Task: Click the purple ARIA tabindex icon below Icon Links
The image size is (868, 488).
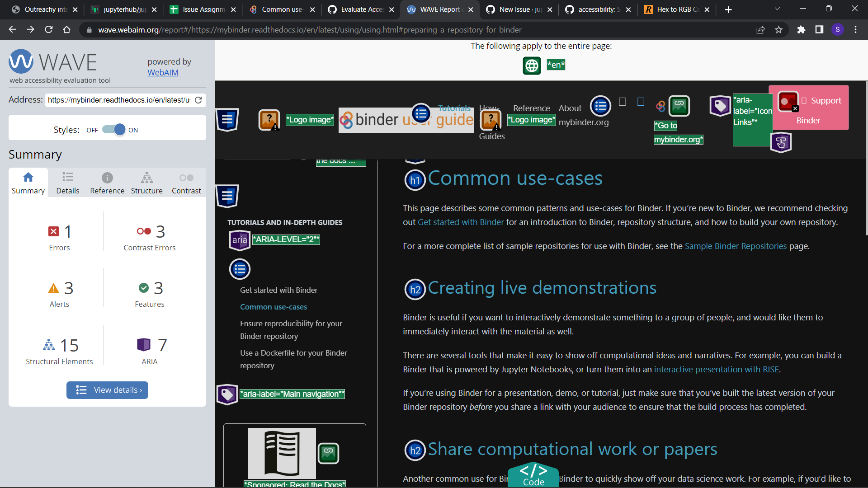Action: [x=781, y=142]
